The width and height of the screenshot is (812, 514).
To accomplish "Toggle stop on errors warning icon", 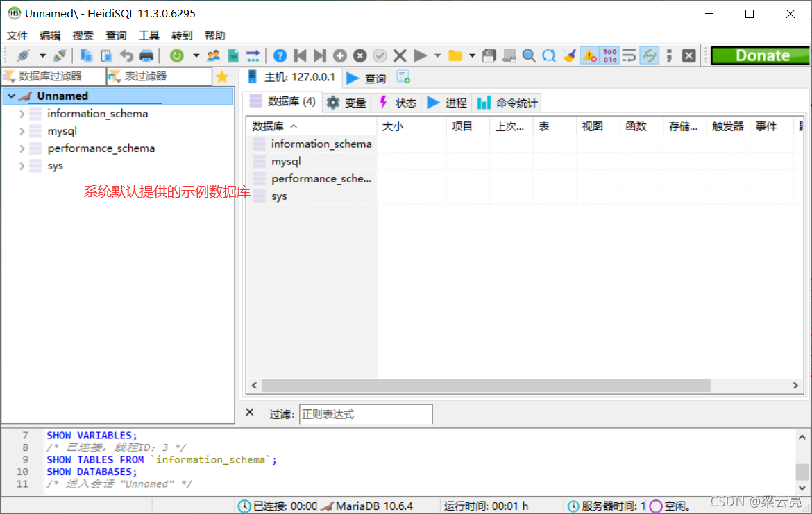I will click(x=589, y=55).
